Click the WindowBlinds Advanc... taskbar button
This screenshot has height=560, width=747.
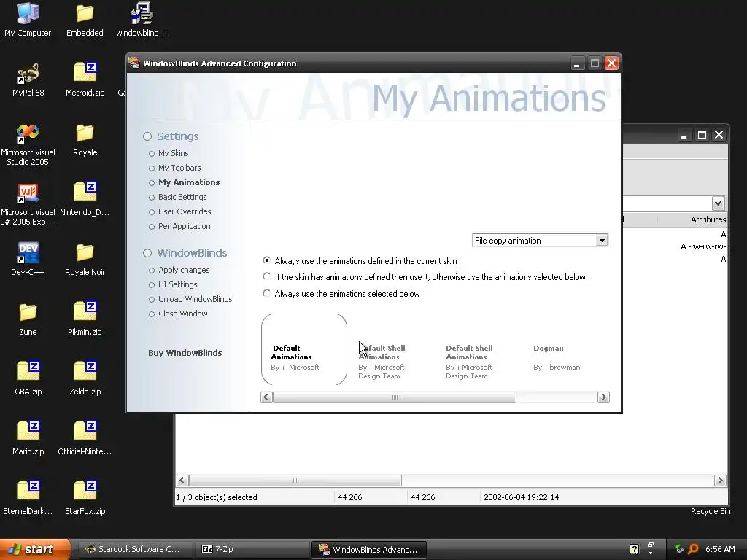coord(368,549)
